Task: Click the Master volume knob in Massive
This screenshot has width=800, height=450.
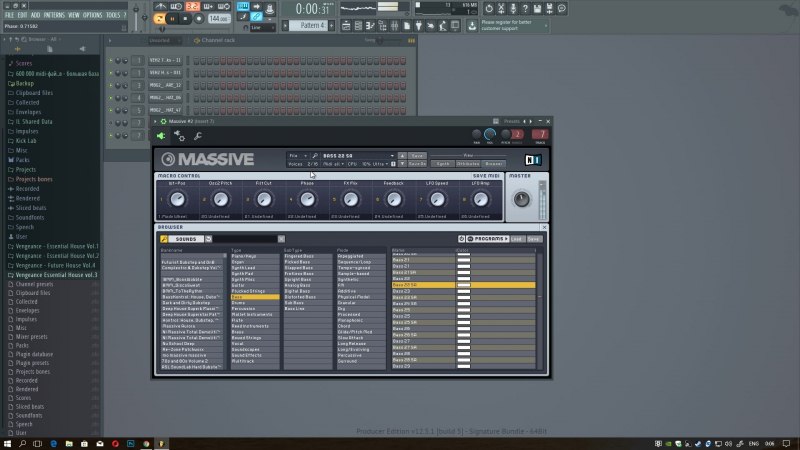Action: point(521,199)
